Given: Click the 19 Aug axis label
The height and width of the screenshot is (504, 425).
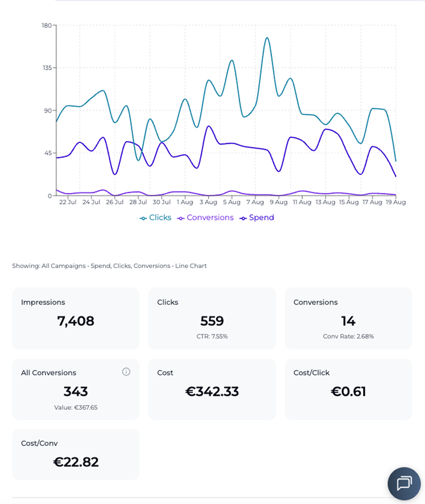Looking at the screenshot, I should 396,202.
